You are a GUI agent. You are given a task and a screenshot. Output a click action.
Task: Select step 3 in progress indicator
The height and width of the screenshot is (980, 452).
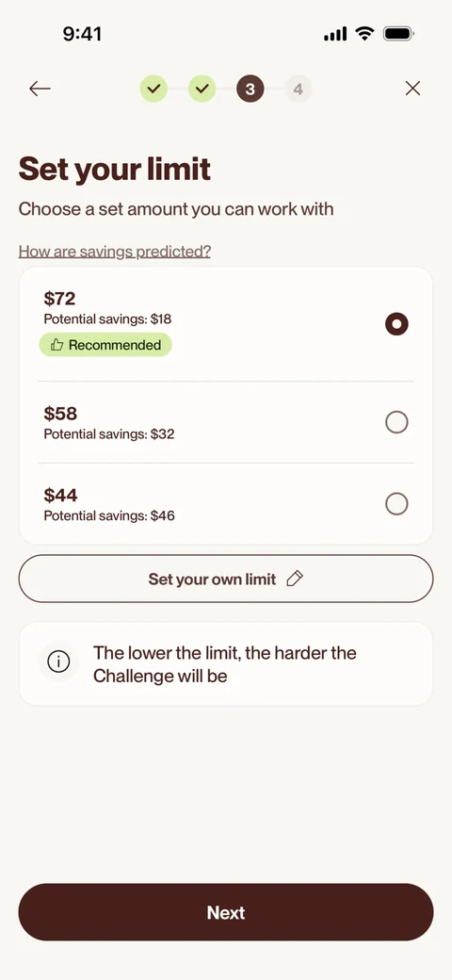(250, 90)
